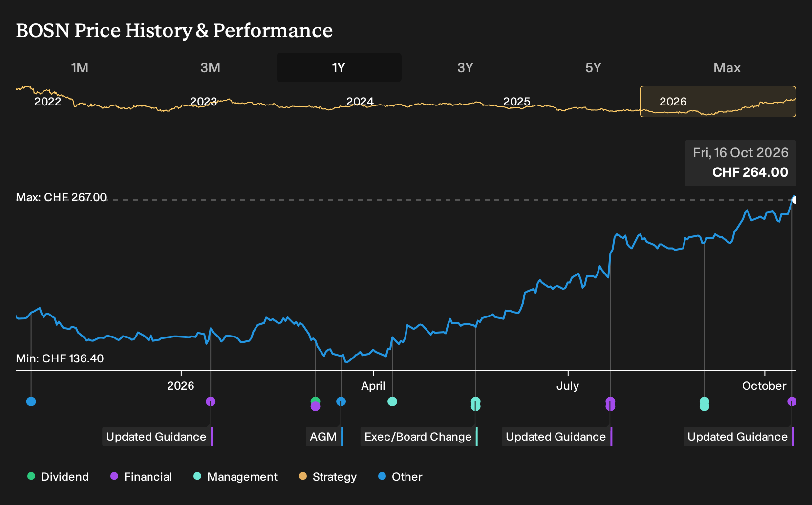
Task: Click the 2024 year on the overview chart
Action: (x=360, y=102)
